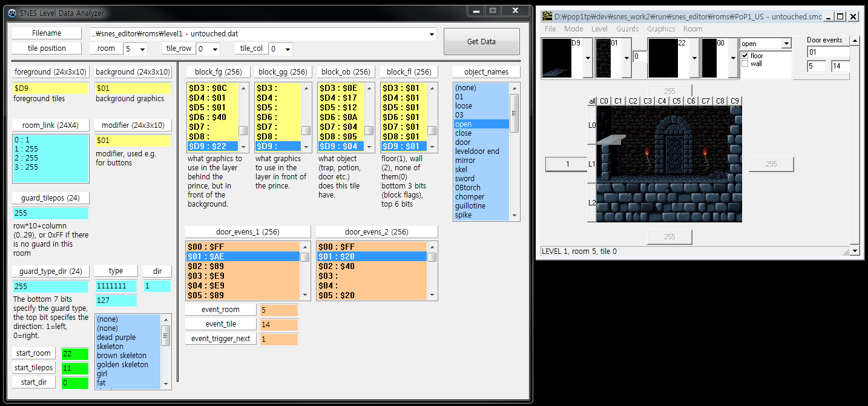Open the Filename path dropdown
868x406 pixels.
click(x=432, y=35)
